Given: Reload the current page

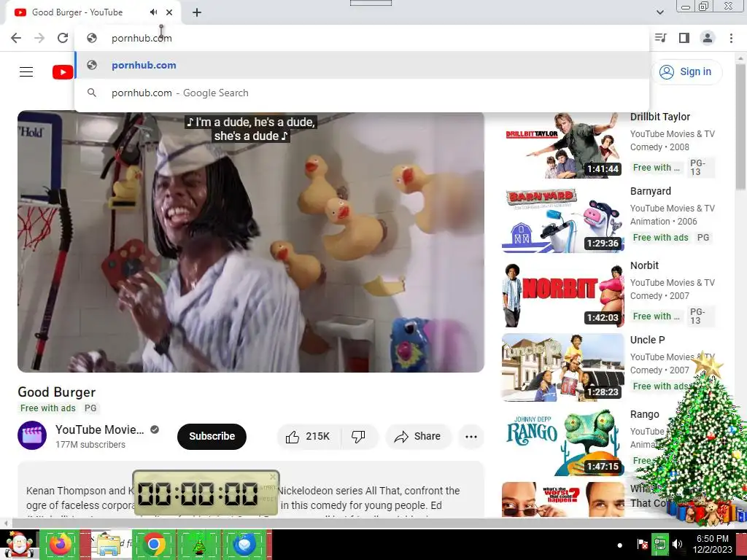Looking at the screenshot, I should (x=63, y=38).
